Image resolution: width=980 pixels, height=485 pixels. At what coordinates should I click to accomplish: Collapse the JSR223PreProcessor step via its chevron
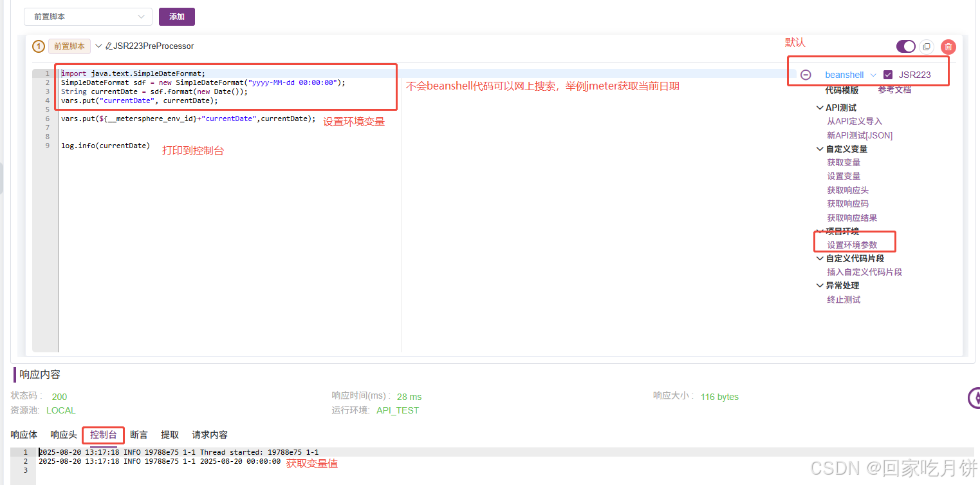point(98,46)
